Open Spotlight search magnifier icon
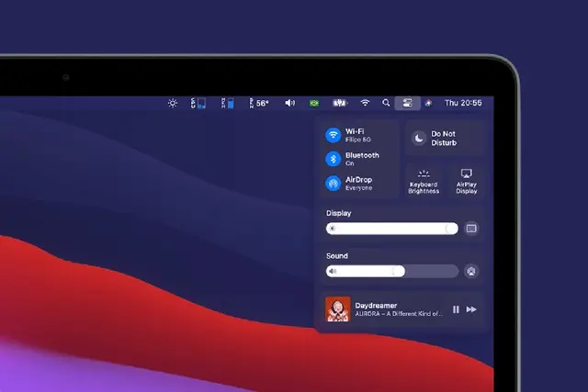588x392 pixels. point(386,103)
